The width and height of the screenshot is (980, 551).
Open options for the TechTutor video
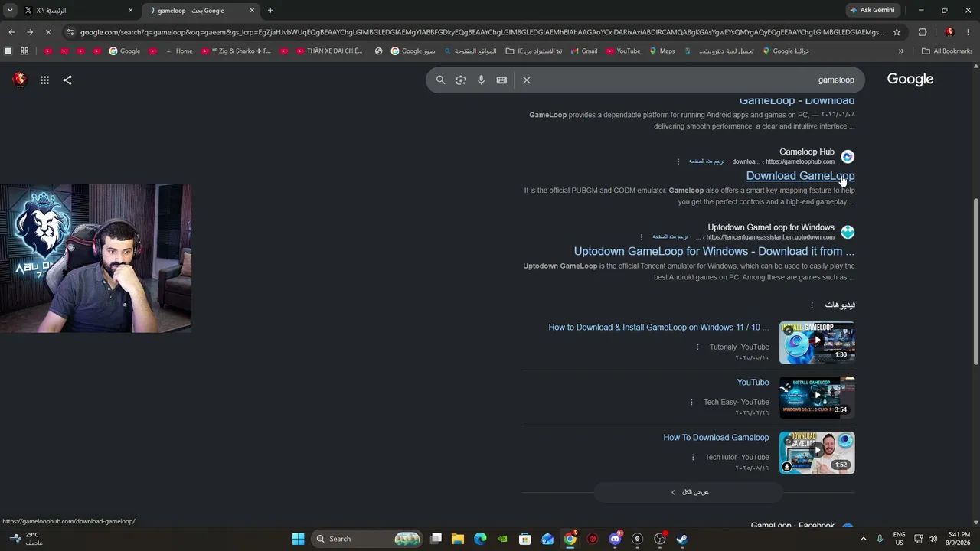(693, 457)
